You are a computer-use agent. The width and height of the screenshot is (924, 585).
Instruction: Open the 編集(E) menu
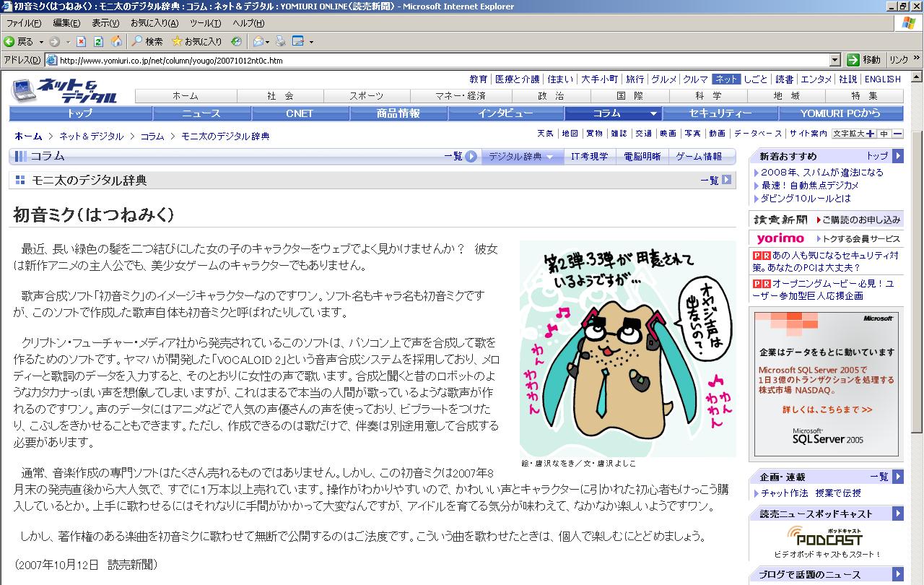click(x=66, y=23)
